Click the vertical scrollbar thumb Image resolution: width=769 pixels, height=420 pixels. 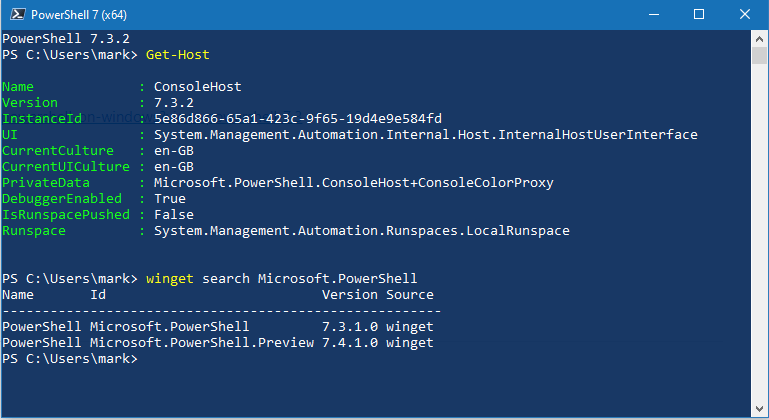pos(760,54)
